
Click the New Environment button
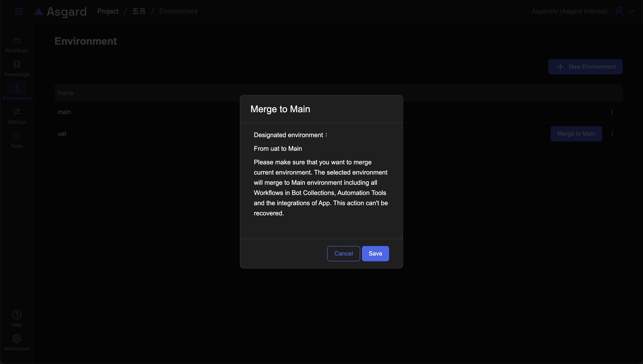pyautogui.click(x=585, y=67)
